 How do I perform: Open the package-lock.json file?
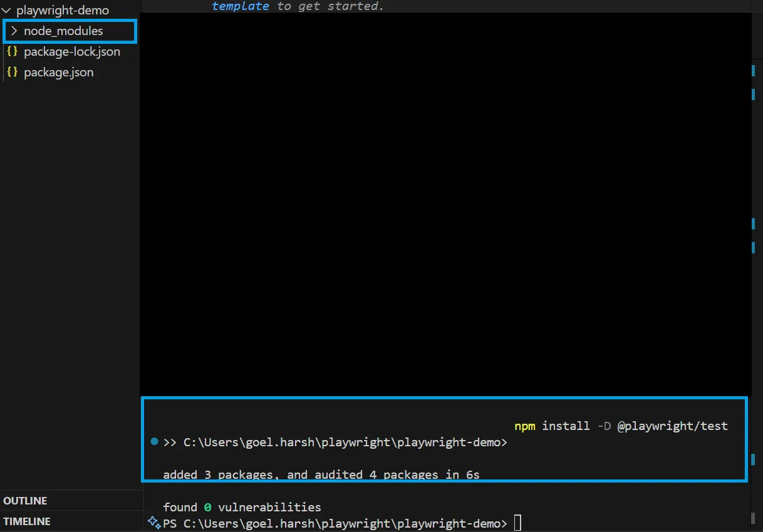pyautogui.click(x=72, y=52)
